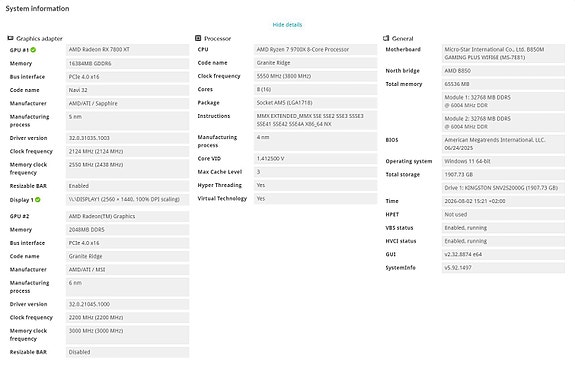Click the green checkmark next to Display 1
The width and height of the screenshot is (575, 365).
click(x=38, y=200)
